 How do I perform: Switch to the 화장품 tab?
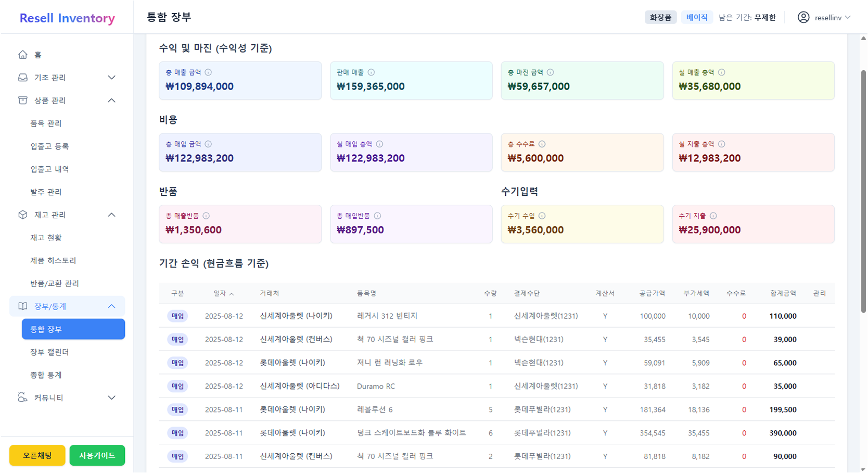tap(660, 17)
